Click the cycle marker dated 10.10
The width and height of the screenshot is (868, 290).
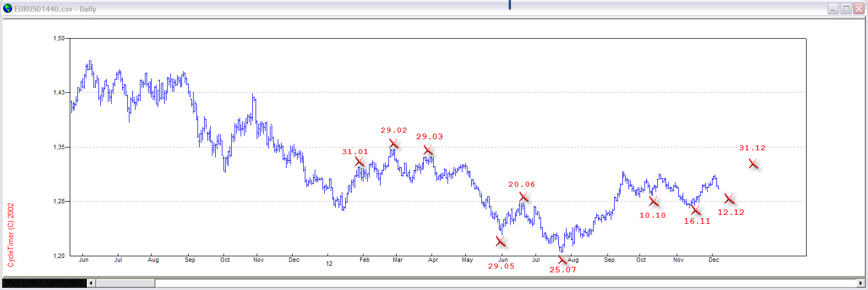click(x=654, y=201)
